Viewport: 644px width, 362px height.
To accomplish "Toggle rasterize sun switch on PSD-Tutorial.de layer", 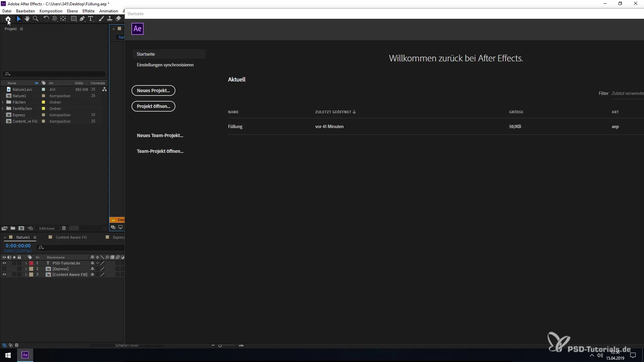I will pyautogui.click(x=98, y=263).
